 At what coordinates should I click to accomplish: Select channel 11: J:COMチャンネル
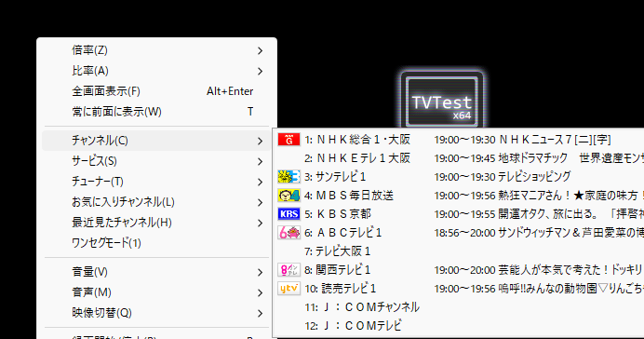[459, 307]
